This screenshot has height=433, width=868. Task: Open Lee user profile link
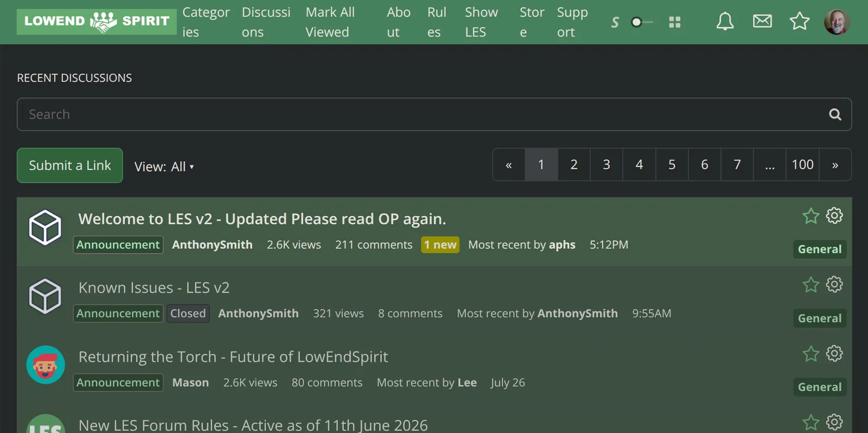tap(467, 383)
